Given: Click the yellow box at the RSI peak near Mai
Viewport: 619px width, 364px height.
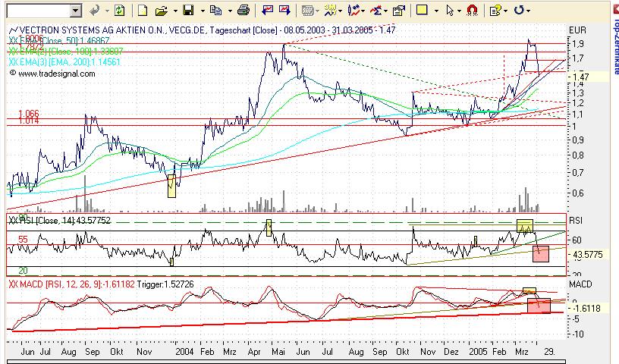Looking at the screenshot, I should [x=269, y=227].
